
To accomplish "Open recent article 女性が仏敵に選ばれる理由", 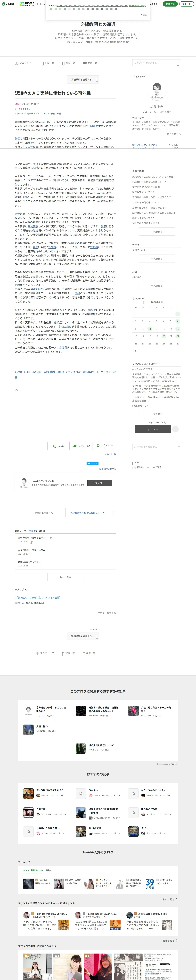I will pyautogui.click(x=146, y=187).
